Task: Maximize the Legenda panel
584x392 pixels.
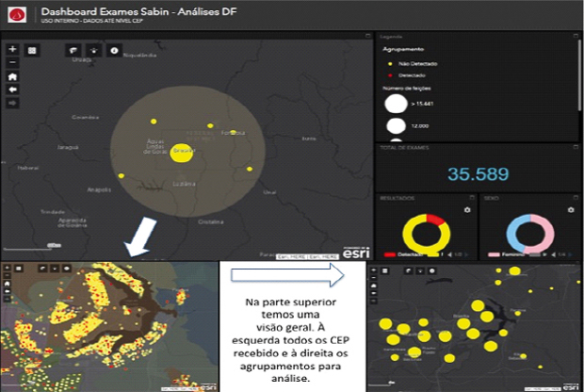Action: pyautogui.click(x=576, y=36)
